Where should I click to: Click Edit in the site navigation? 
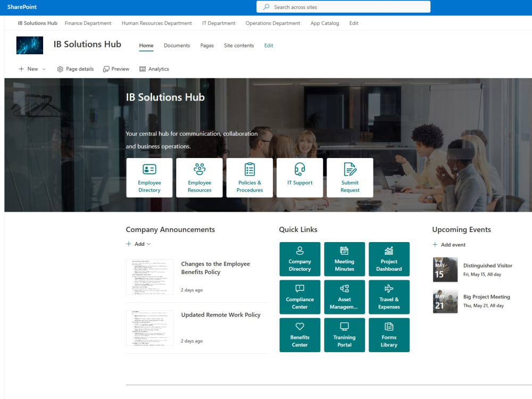269,45
